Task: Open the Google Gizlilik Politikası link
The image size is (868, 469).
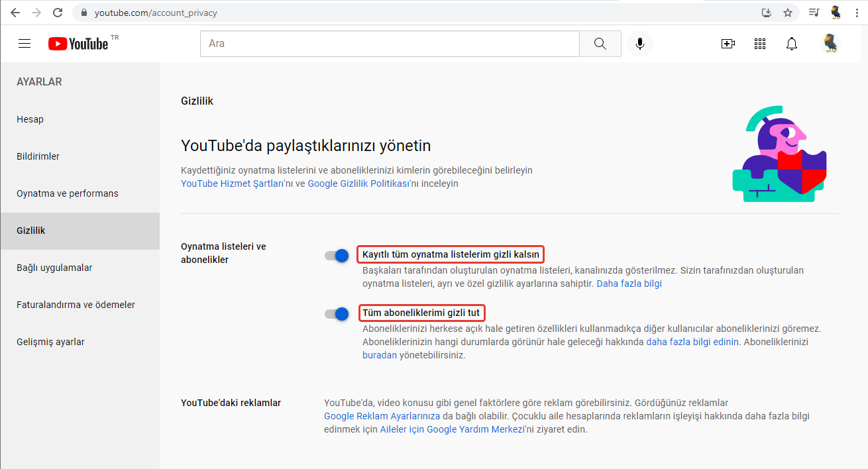Action: (x=359, y=183)
